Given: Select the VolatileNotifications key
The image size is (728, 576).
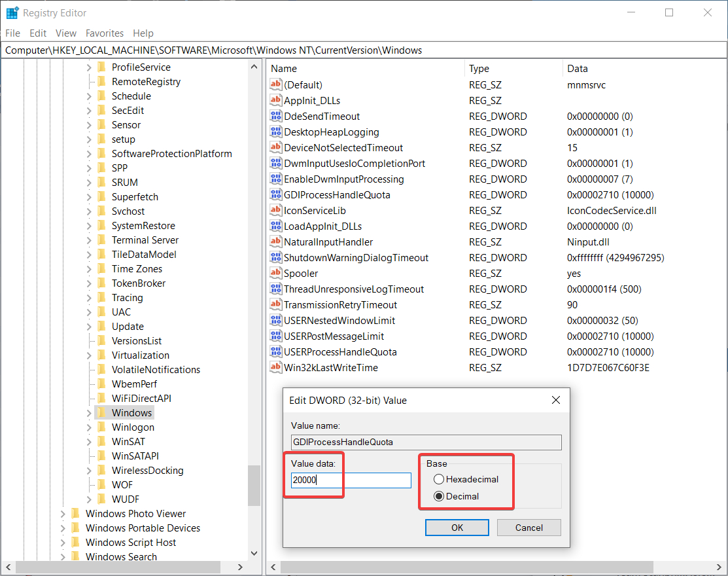Looking at the screenshot, I should 156,370.
